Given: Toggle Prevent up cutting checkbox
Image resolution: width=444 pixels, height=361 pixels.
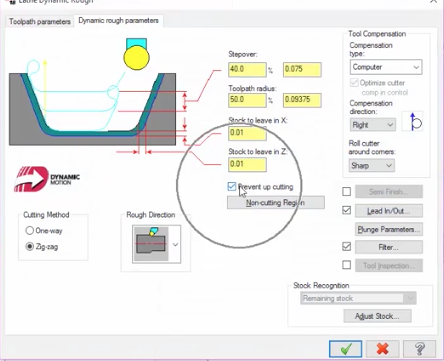Looking at the screenshot, I should click(x=232, y=187).
